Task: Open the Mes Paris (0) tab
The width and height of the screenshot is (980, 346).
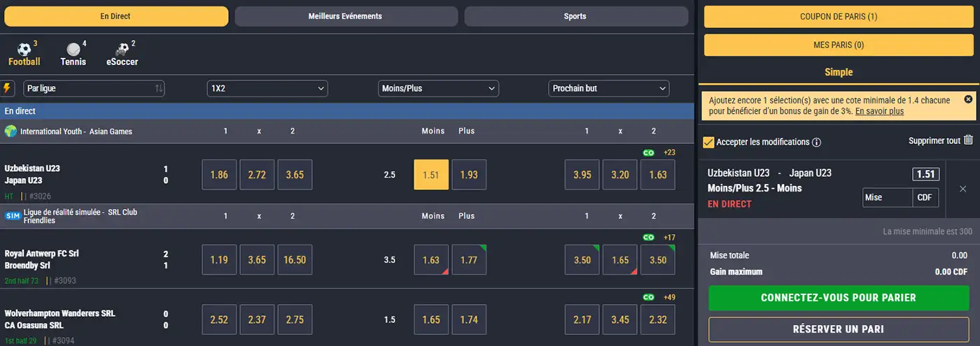Action: [x=839, y=45]
